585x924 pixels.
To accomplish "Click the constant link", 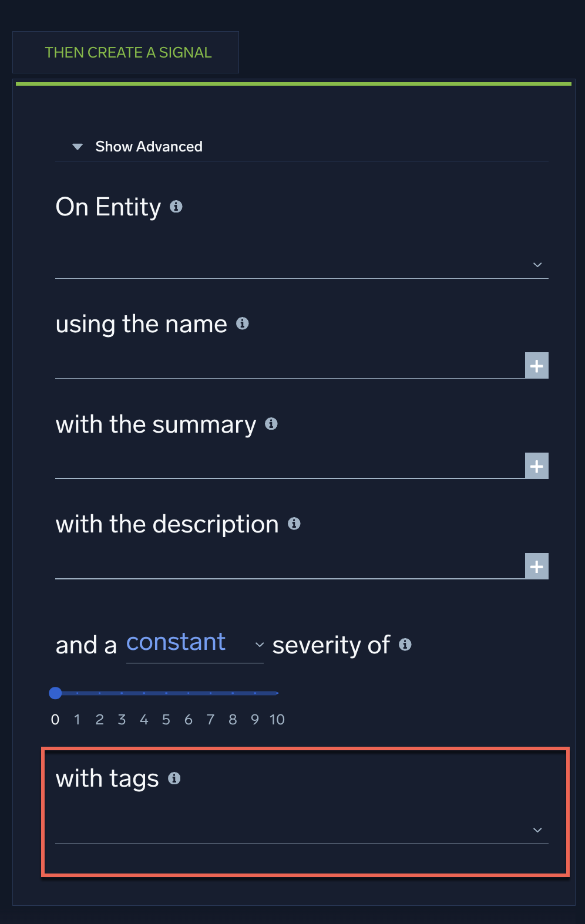I will [x=176, y=642].
